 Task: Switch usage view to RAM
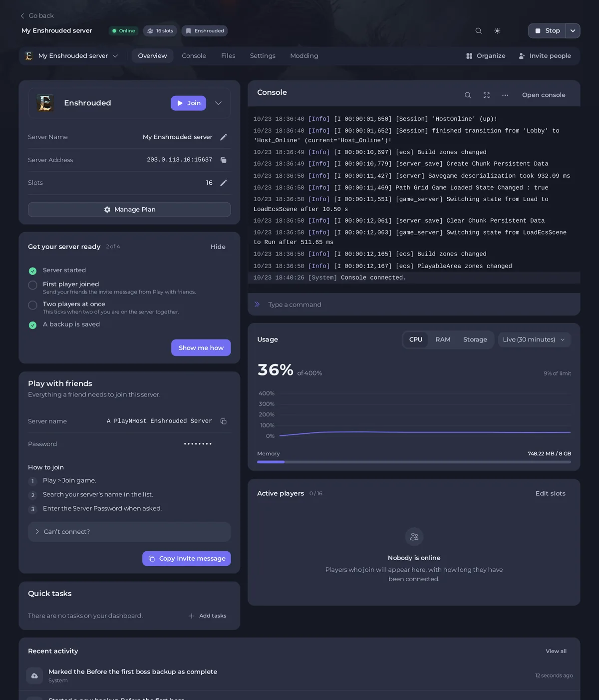click(443, 340)
